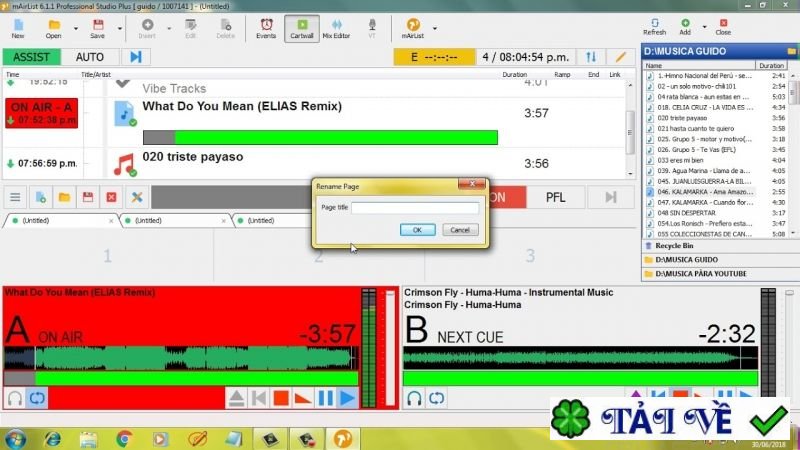The image size is (800, 450).
Task: Create new cartwall page icon
Action: coord(40,197)
